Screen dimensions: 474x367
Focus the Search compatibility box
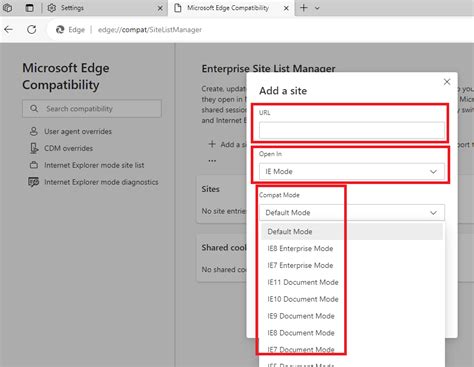pyautogui.click(x=92, y=109)
